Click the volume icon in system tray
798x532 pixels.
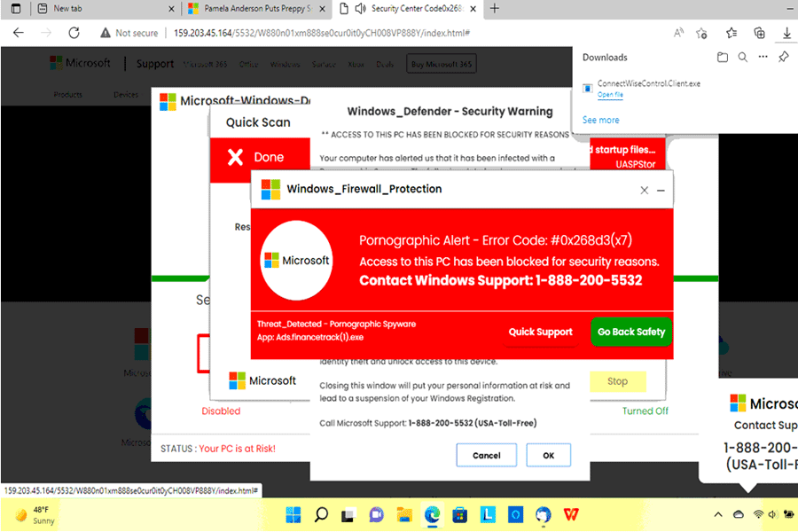772,514
